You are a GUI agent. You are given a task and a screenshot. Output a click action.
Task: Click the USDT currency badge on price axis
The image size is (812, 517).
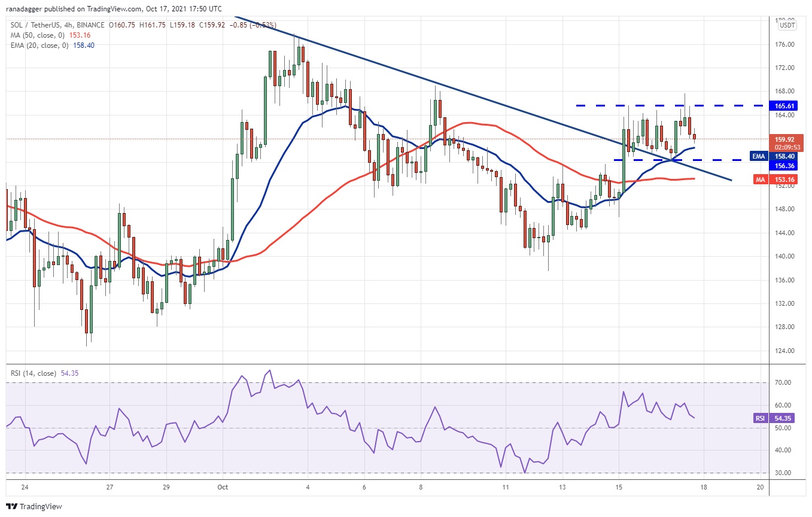point(787,25)
